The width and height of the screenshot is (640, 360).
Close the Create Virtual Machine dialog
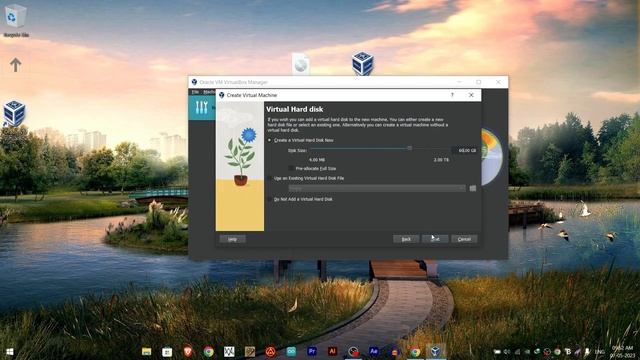[x=471, y=95]
